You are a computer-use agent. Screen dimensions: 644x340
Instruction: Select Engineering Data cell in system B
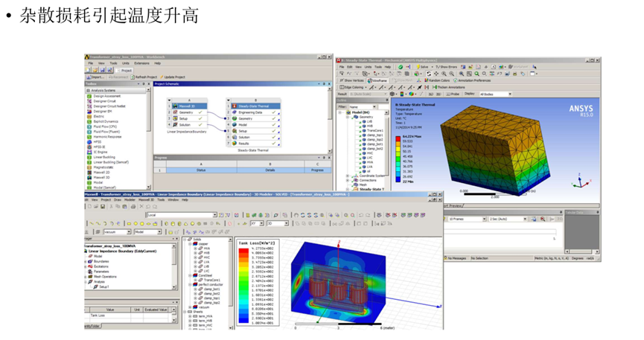click(x=255, y=112)
